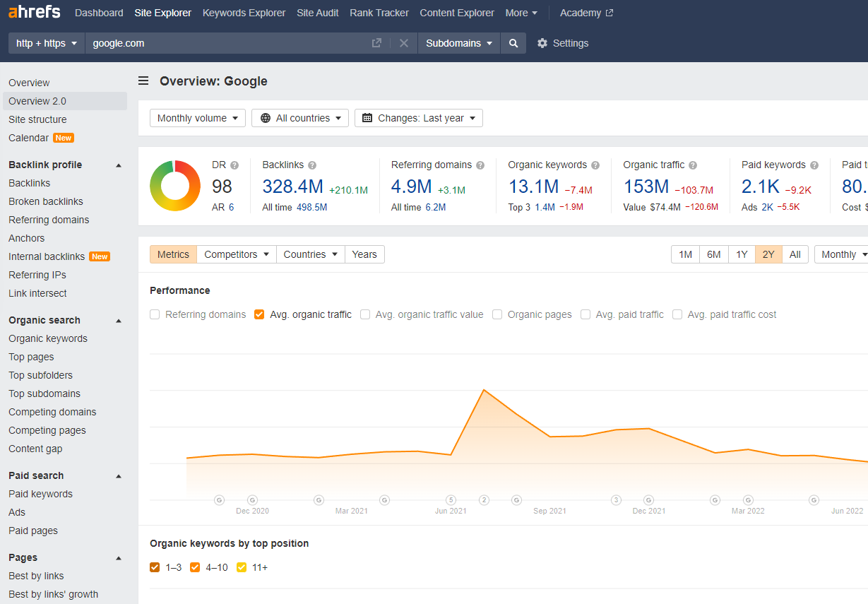Click the calendar icon on the Changes selector
This screenshot has width=868, height=604.
(x=367, y=118)
